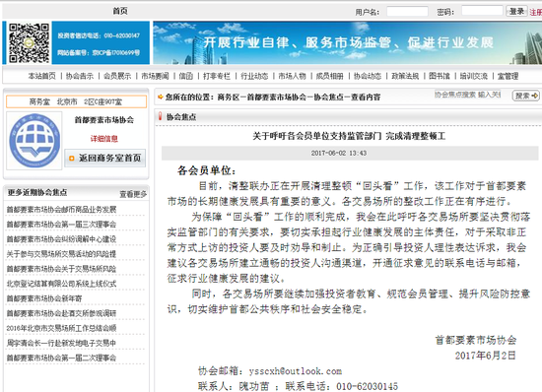Open 图书馆 navigation item
This screenshot has width=542, height=392.
tap(440, 76)
